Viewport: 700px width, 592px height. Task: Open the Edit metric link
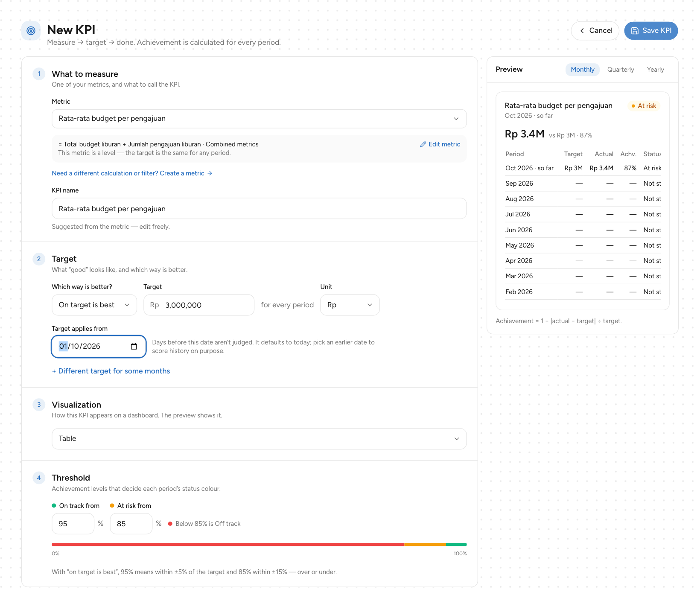point(440,144)
